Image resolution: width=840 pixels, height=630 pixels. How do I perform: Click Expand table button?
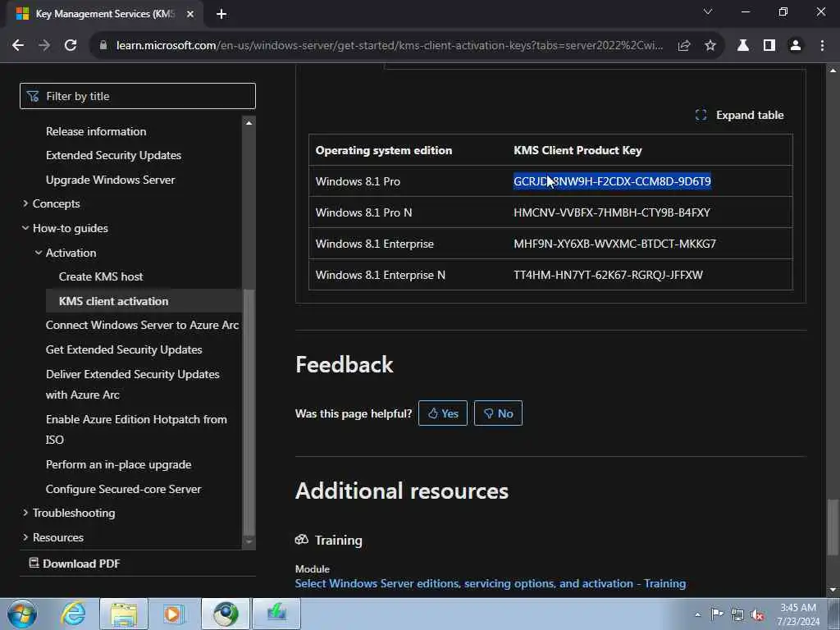click(x=739, y=115)
